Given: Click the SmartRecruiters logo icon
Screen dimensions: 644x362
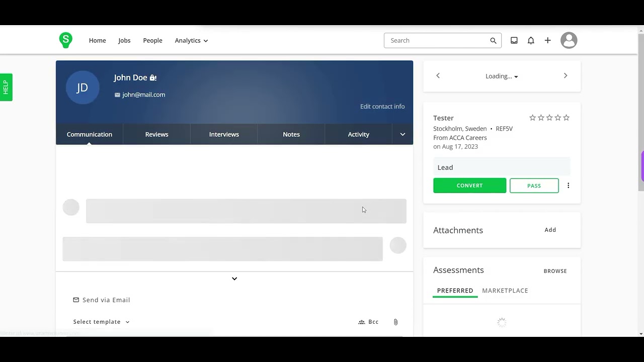Looking at the screenshot, I should [66, 40].
